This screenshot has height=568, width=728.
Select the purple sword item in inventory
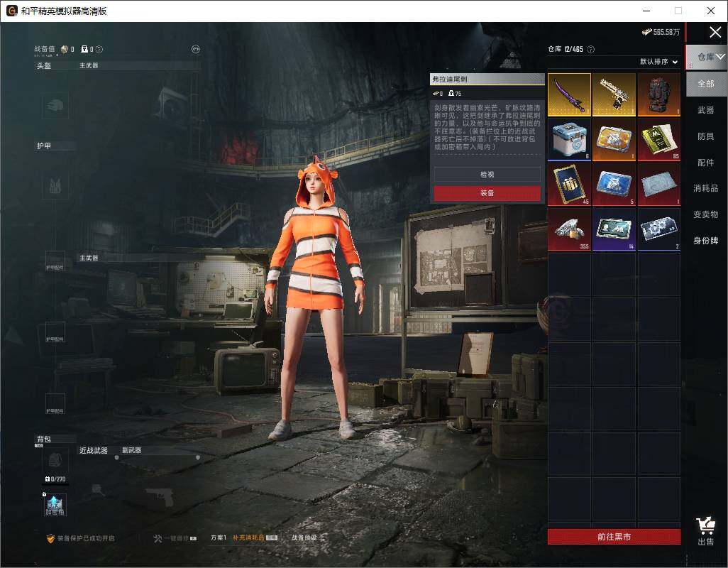click(x=569, y=94)
